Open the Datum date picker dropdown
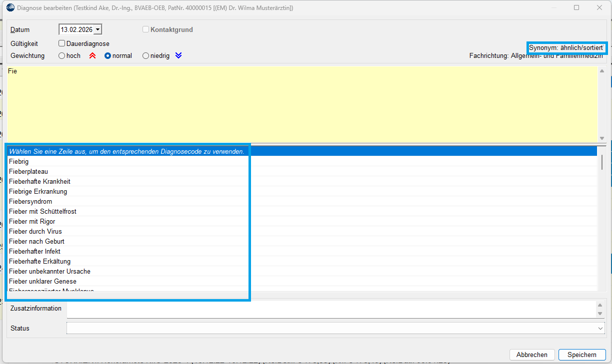This screenshot has width=612, height=364. point(97,30)
